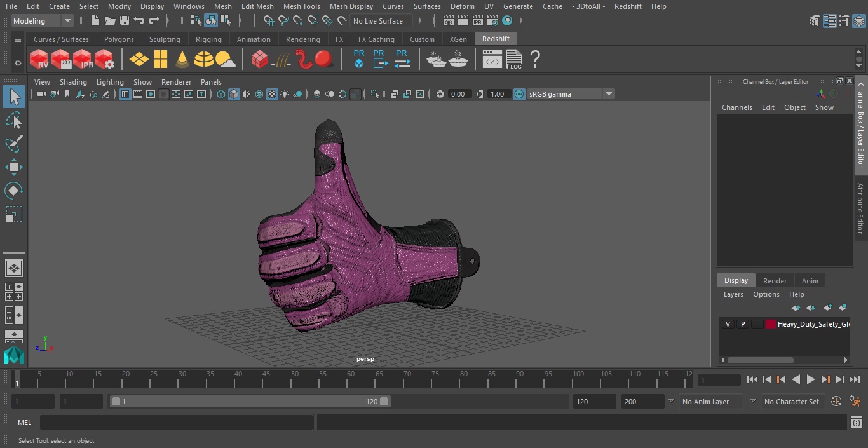This screenshot has width=868, height=448.
Task: Toggle the viewport isolate select icon
Action: tap(375, 94)
